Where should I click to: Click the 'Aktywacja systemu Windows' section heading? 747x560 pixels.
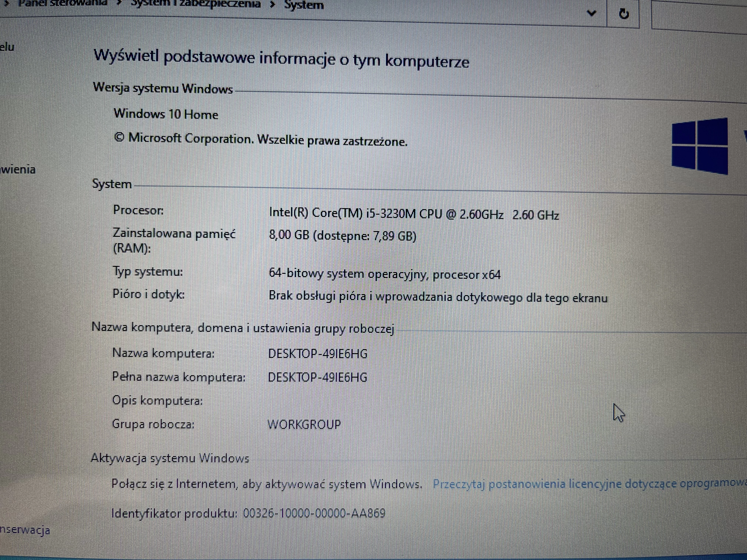point(170,458)
